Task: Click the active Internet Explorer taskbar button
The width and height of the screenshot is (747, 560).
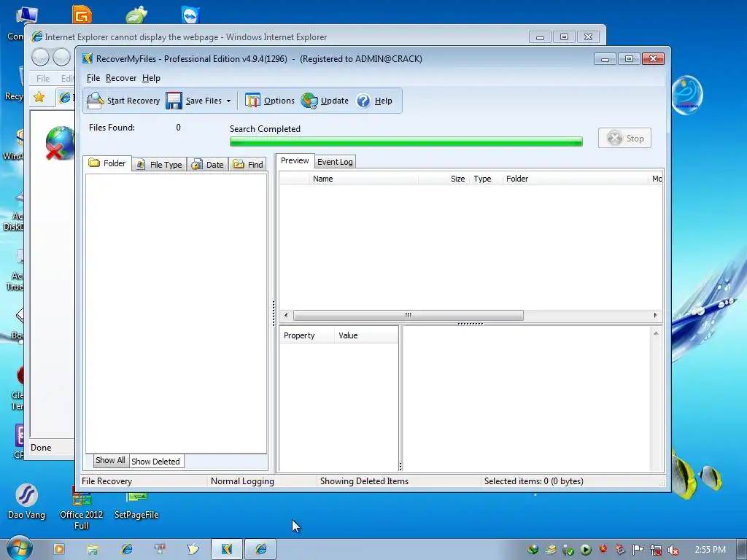Action: (x=260, y=550)
